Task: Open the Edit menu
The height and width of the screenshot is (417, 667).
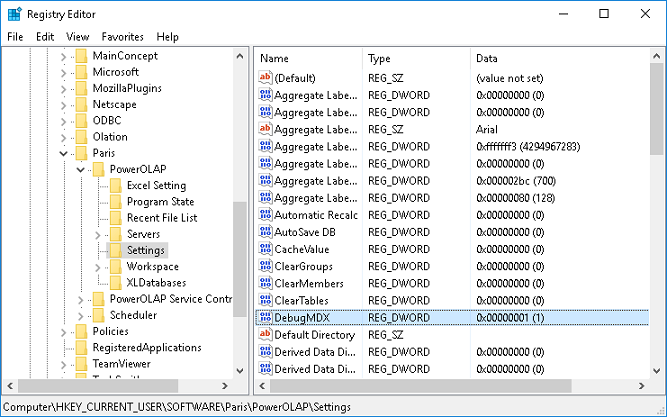Action: point(45,37)
